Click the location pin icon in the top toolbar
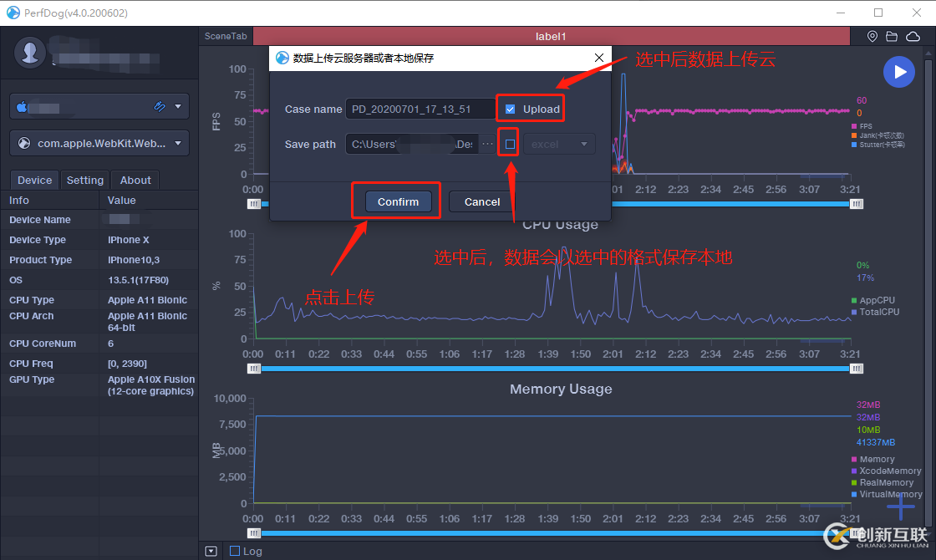This screenshot has width=936, height=560. [x=872, y=36]
